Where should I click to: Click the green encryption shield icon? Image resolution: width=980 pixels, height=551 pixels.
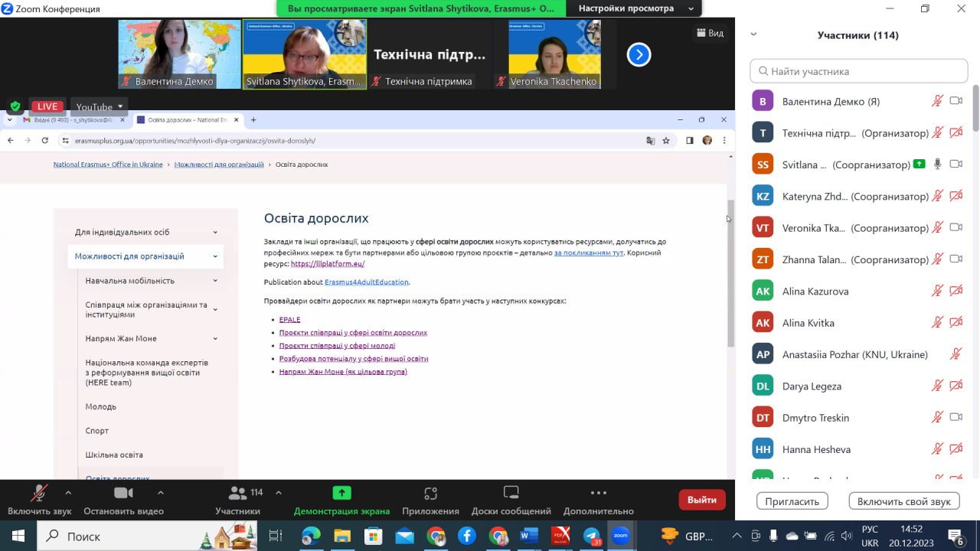15,106
